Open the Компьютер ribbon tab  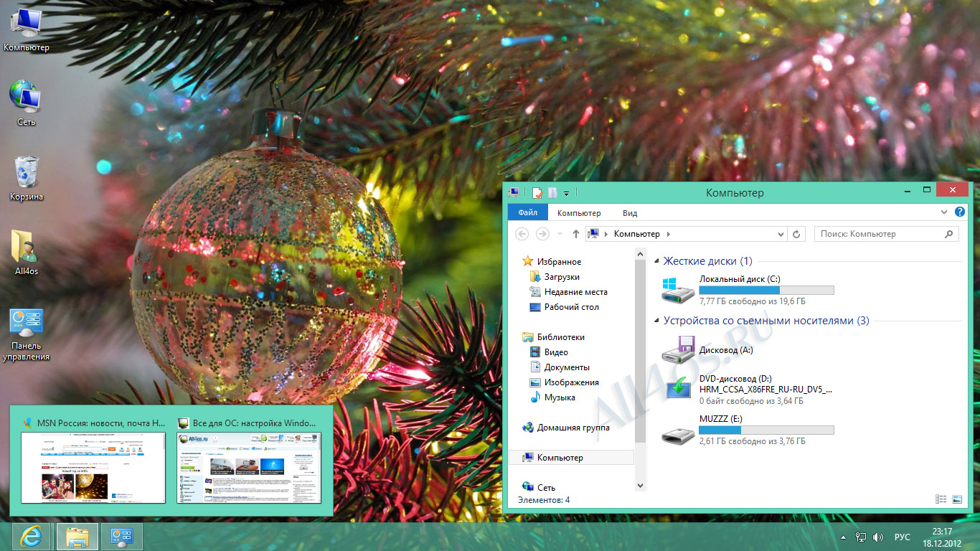coord(579,213)
